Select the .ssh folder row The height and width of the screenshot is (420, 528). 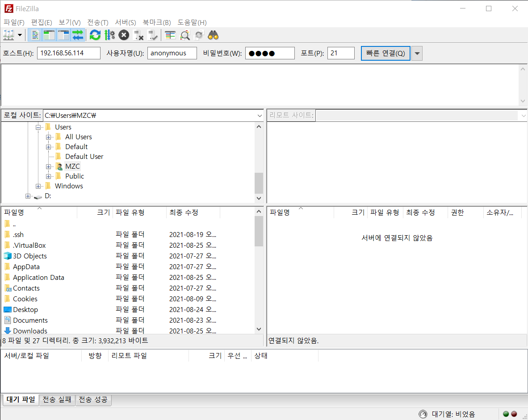(x=128, y=235)
